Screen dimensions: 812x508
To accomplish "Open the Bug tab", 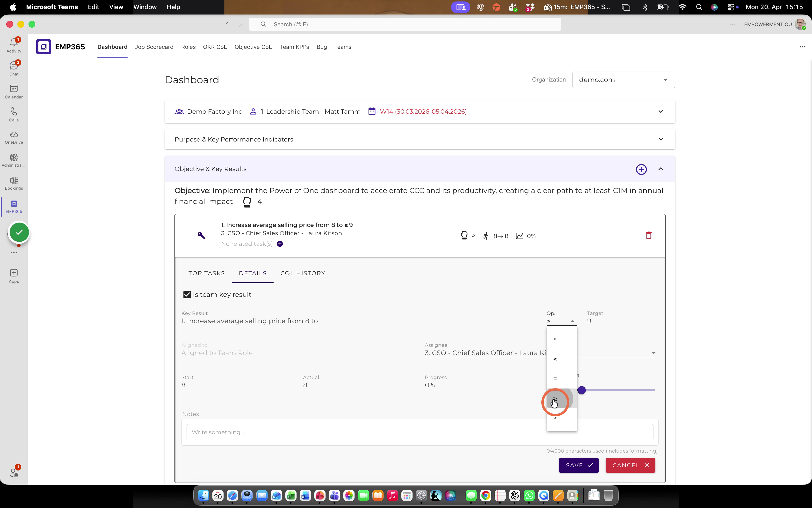I will tap(321, 47).
